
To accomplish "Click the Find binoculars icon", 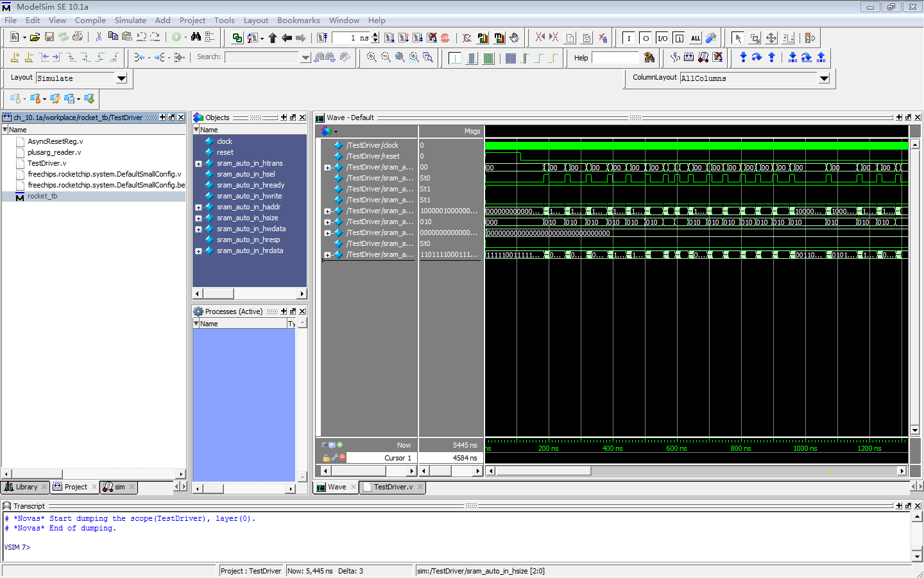I will [196, 37].
